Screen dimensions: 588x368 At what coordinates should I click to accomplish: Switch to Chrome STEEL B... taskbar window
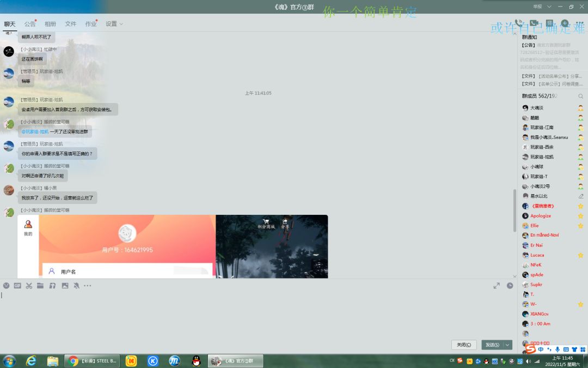click(92, 361)
